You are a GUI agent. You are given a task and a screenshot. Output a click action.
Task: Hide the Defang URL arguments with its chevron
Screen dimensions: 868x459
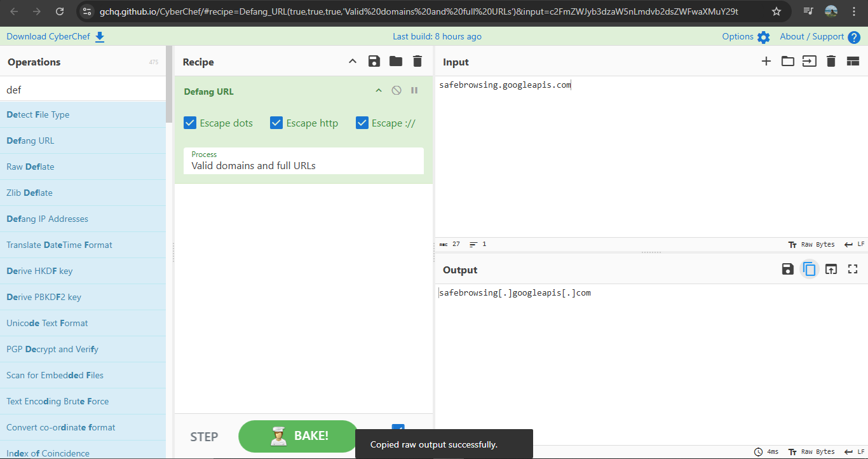[x=379, y=91]
